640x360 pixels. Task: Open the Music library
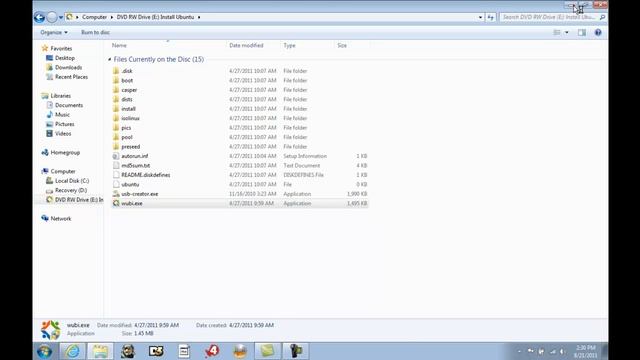62,115
